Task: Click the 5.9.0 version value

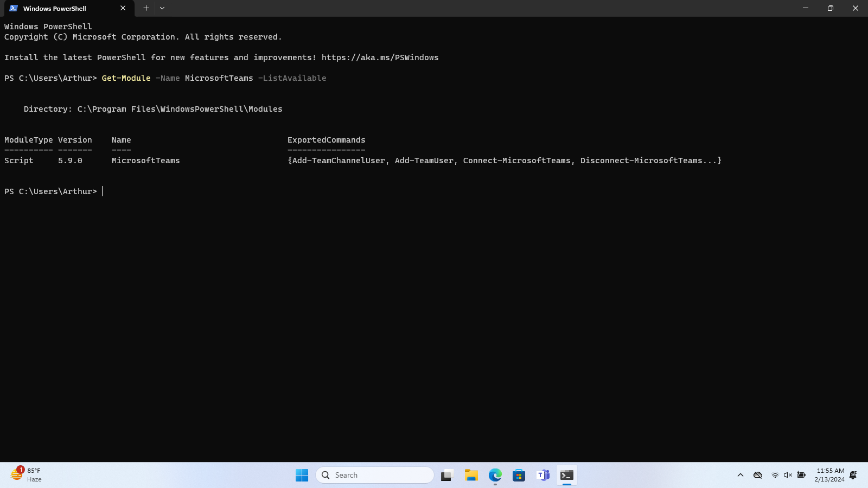Action: (x=70, y=160)
